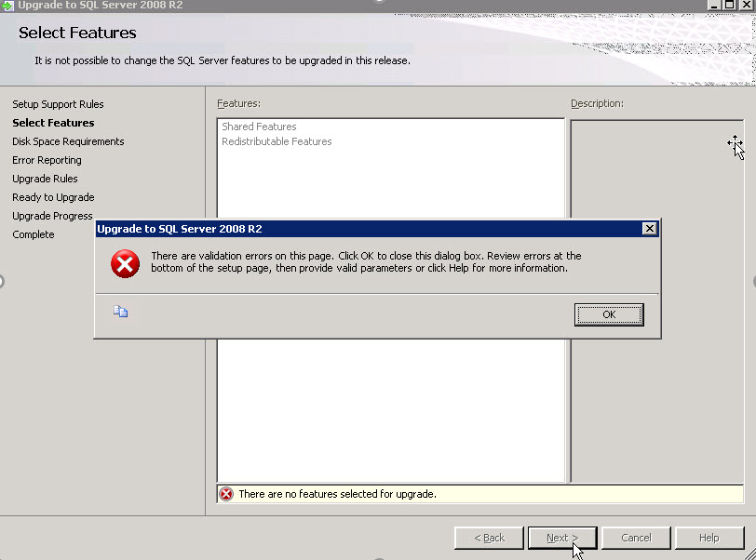Click the validation errors message text in dialog
Image resolution: width=756 pixels, height=560 pixels.
366,261
